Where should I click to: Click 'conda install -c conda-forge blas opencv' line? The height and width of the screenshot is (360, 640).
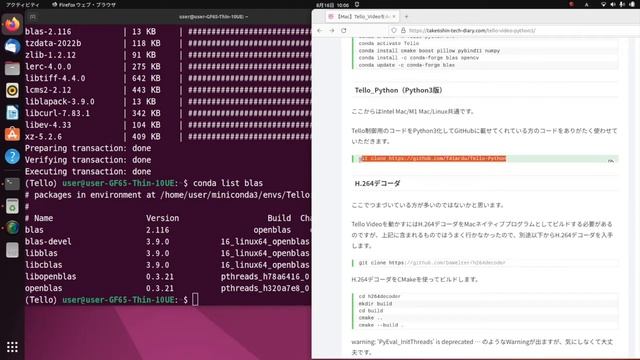coord(419,58)
